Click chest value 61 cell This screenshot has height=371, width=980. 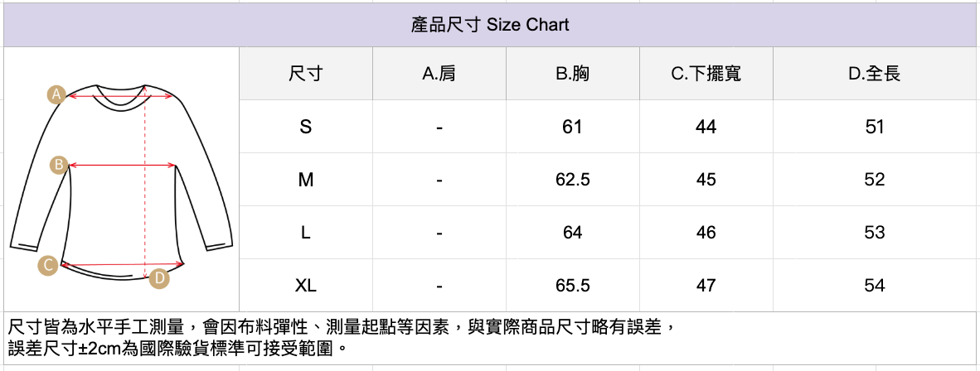point(572,127)
